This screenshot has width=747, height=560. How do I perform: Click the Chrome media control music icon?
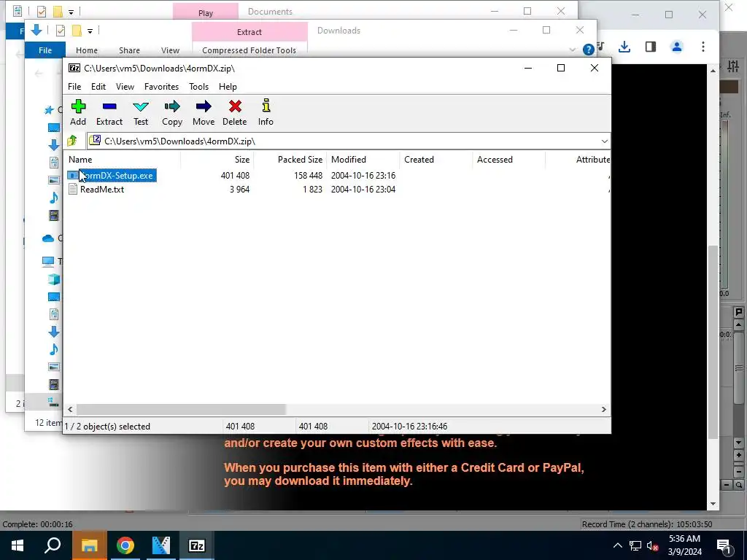[x=601, y=46]
